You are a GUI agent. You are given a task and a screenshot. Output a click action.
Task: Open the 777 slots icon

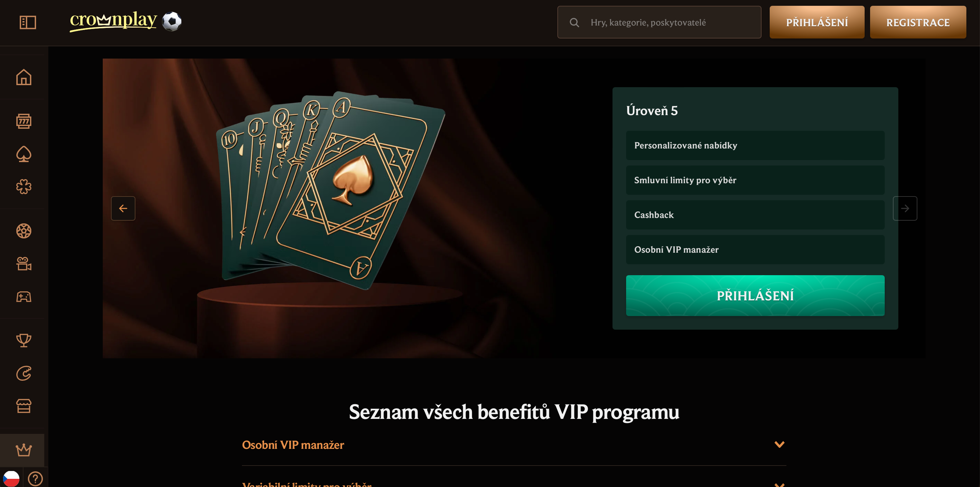click(23, 122)
